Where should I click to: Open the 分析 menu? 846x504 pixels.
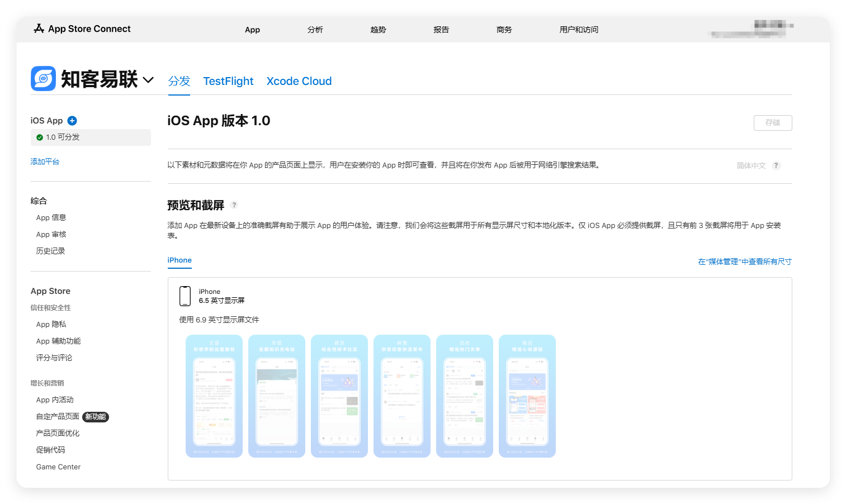pos(315,30)
